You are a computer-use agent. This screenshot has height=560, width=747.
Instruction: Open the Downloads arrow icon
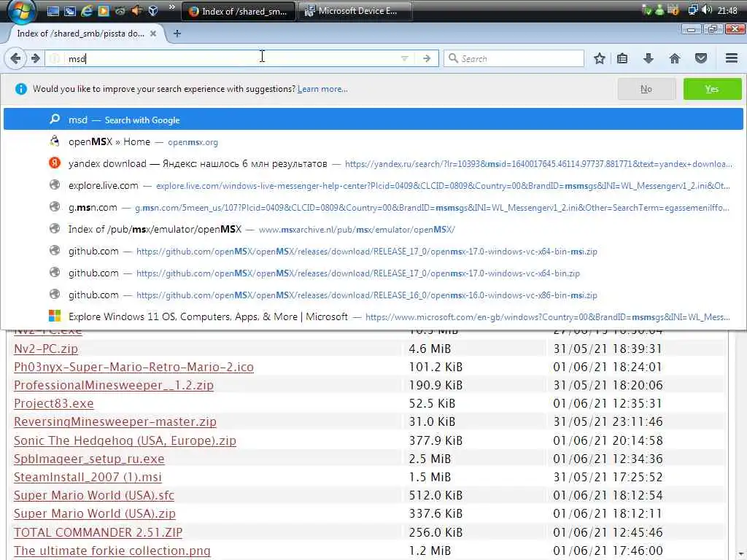coord(648,58)
